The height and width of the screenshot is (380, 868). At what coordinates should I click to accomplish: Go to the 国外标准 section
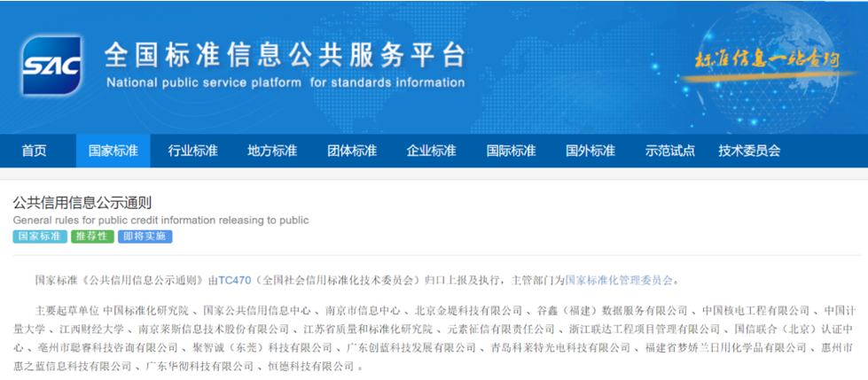590,151
